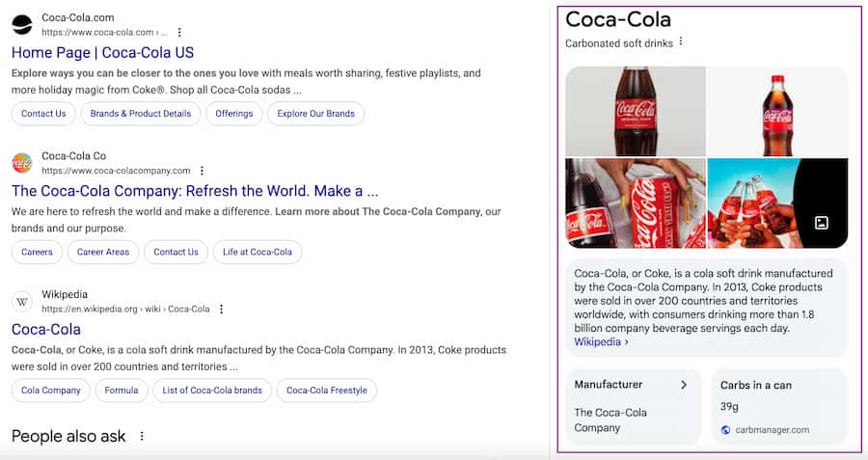
Task: Open options beside Carbonated soft drinks
Action: [681, 42]
